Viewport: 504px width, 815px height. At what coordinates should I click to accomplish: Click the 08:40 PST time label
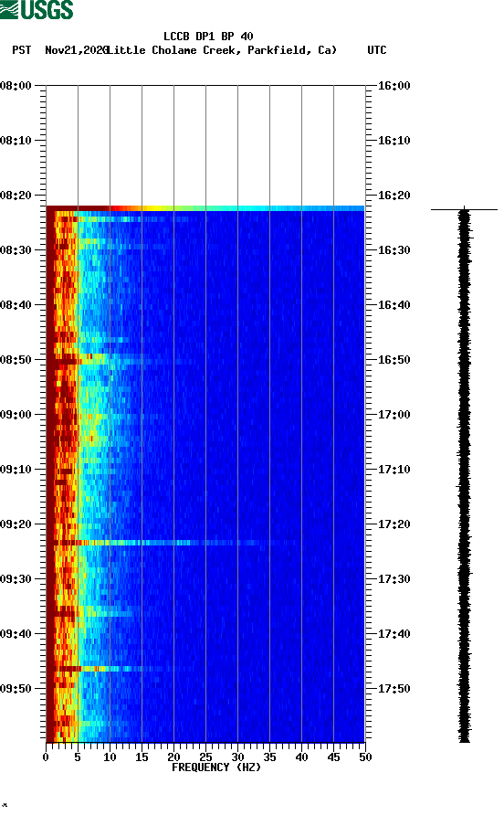(16, 305)
